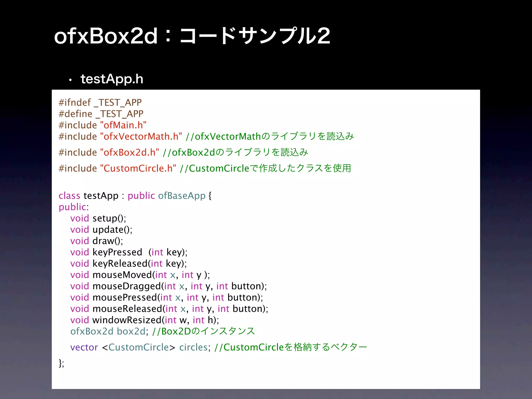532x399 pixels.
Task: Click the comment "//ofxBox2dのライブラリを読込み"
Action: click(x=235, y=152)
